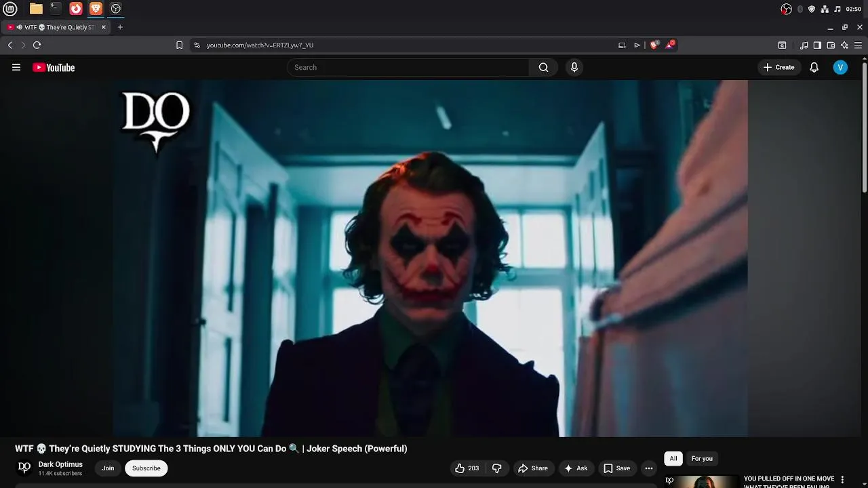Launch the terminal from the panel
868x488 pixels.
[56, 9]
